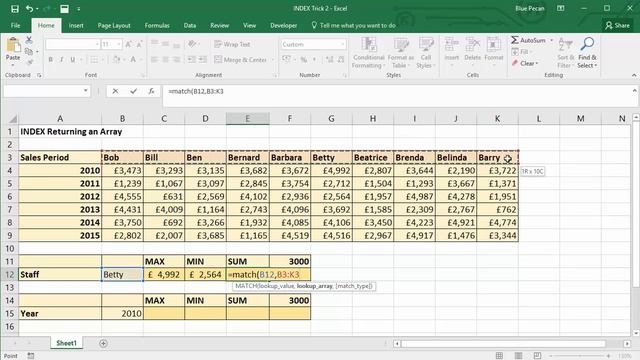Viewport: 640px width, 360px height.
Task: Open the Clear menu
Action: (525, 63)
